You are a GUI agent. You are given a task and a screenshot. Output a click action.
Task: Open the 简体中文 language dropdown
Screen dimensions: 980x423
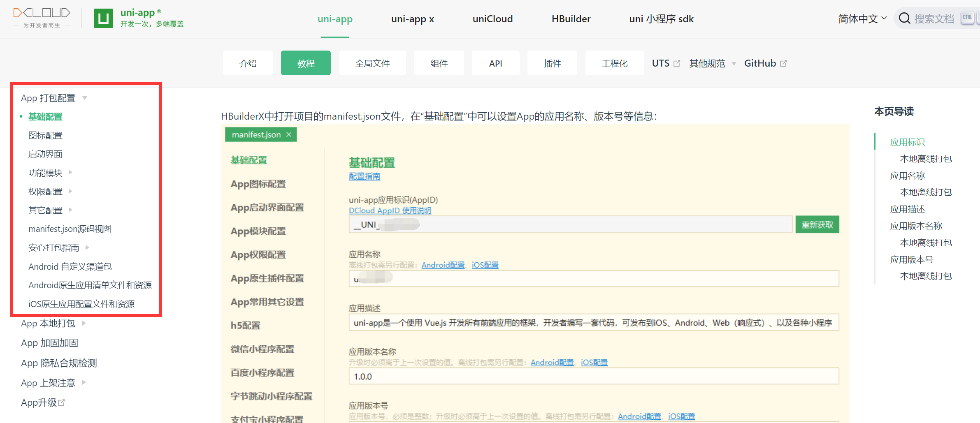tap(862, 18)
